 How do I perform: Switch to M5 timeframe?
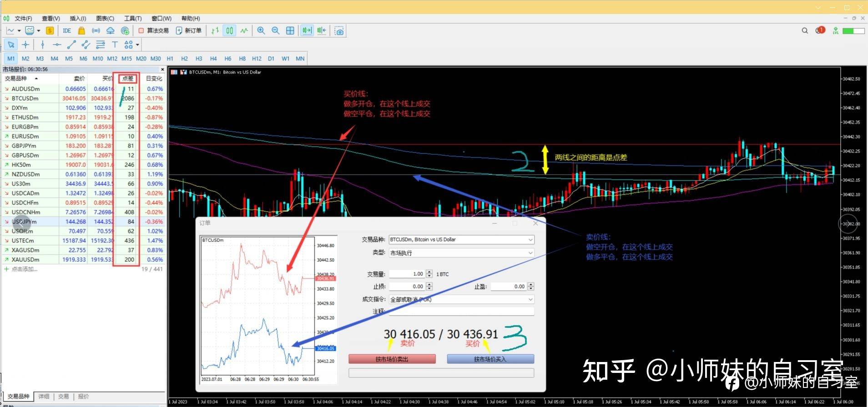click(69, 59)
